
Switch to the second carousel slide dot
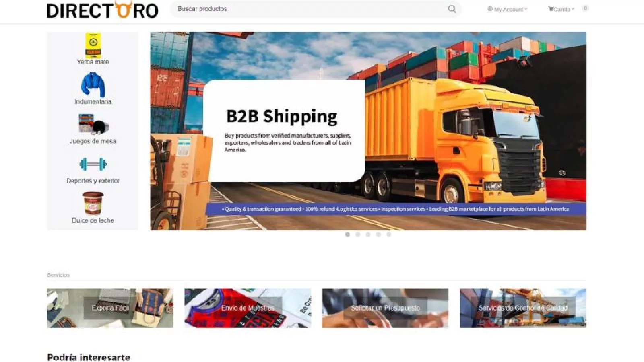point(358,234)
